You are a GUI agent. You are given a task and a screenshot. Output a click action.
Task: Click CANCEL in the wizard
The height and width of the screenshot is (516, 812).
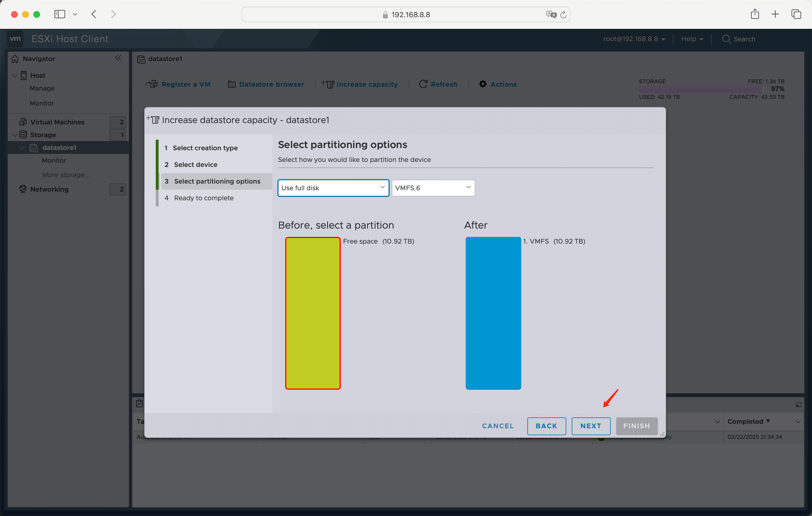(x=498, y=426)
